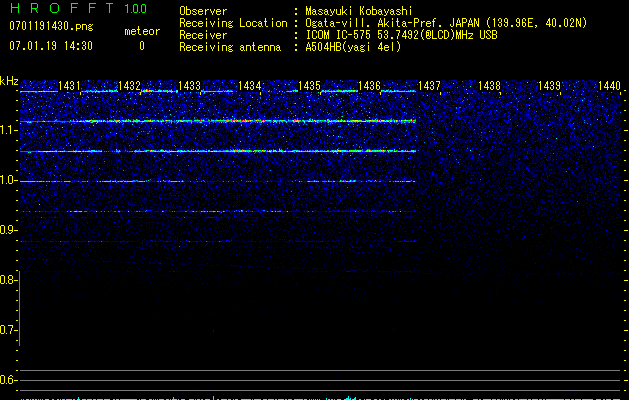Click the filename 0701191430.png
Viewport: 629px width, 400px height.
click(50, 26)
